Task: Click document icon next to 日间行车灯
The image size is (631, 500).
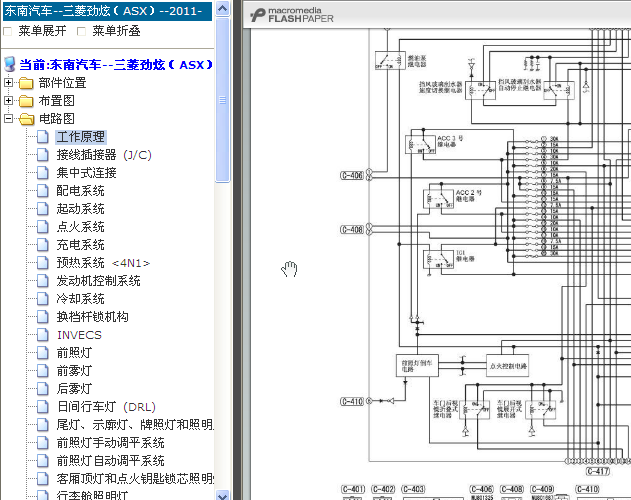Action: coord(43,407)
